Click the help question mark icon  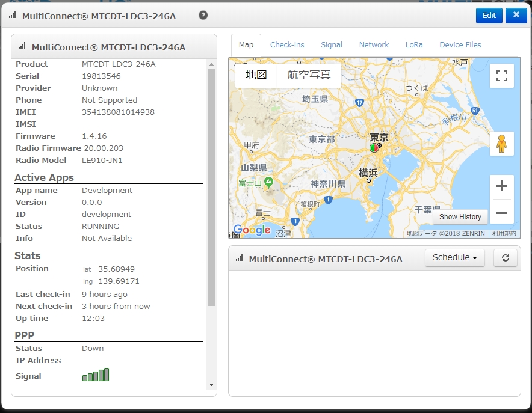click(203, 15)
